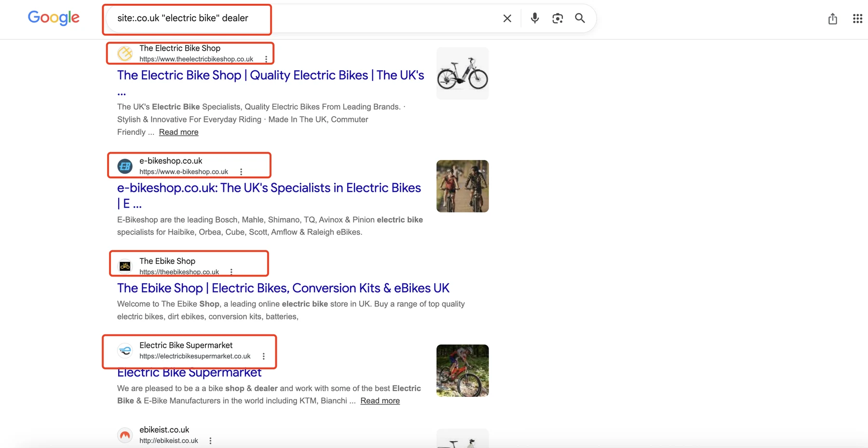Open Google Lens image search
This screenshot has height=448, width=868.
click(557, 18)
